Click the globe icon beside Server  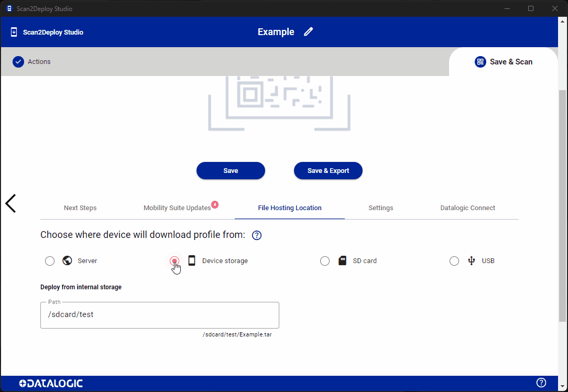67,260
